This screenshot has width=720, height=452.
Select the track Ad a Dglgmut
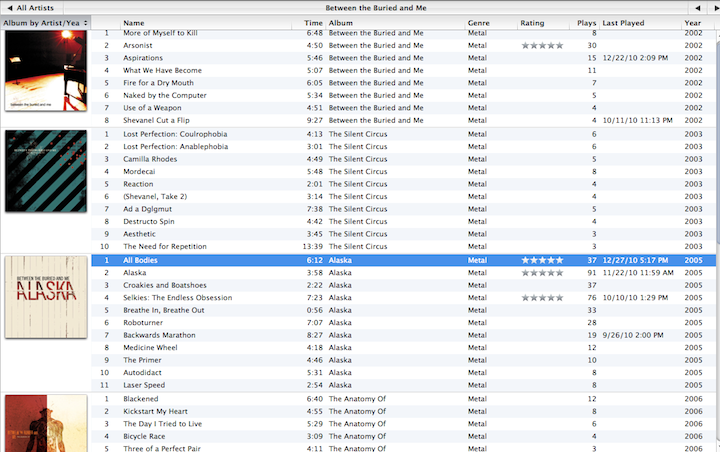pos(147,209)
